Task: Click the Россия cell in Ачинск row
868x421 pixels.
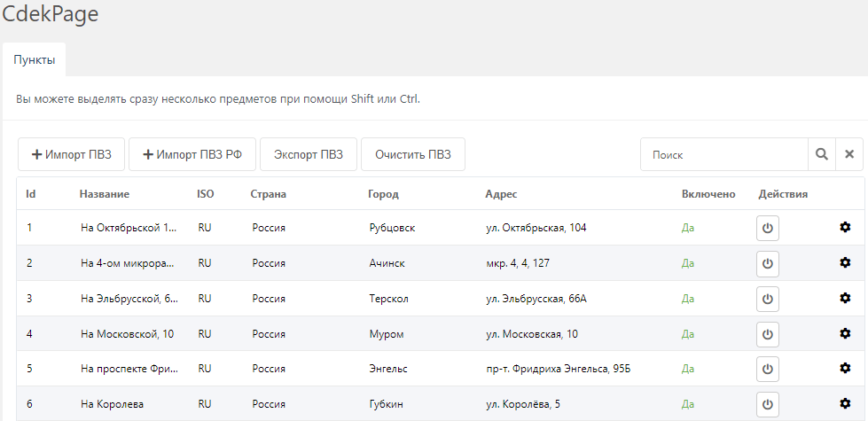Action: tap(269, 263)
